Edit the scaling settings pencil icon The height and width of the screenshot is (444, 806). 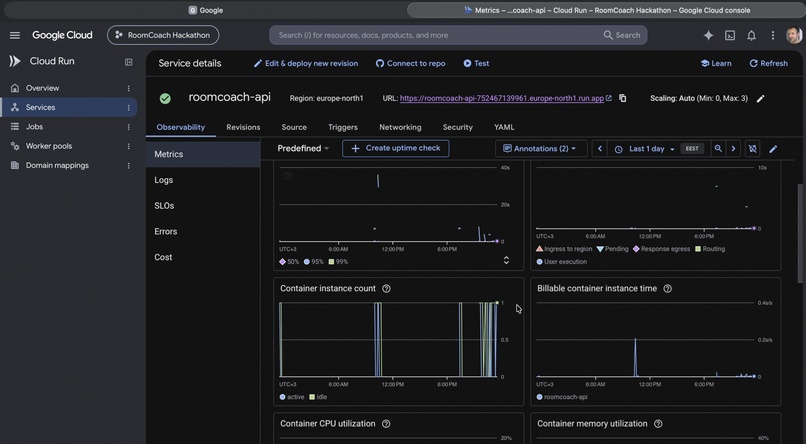point(761,98)
